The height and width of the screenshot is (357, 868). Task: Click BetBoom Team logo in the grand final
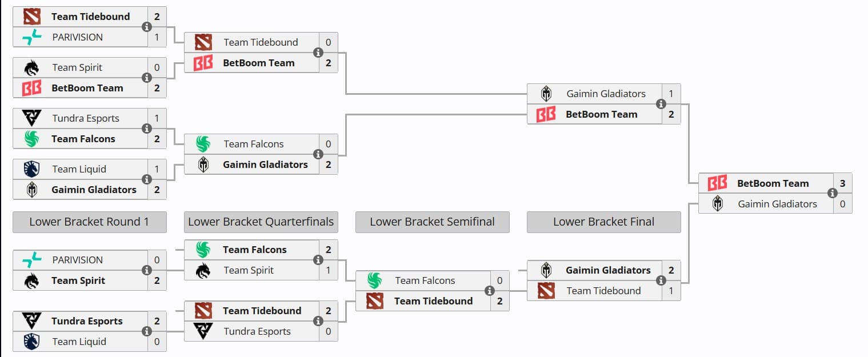coord(717,183)
